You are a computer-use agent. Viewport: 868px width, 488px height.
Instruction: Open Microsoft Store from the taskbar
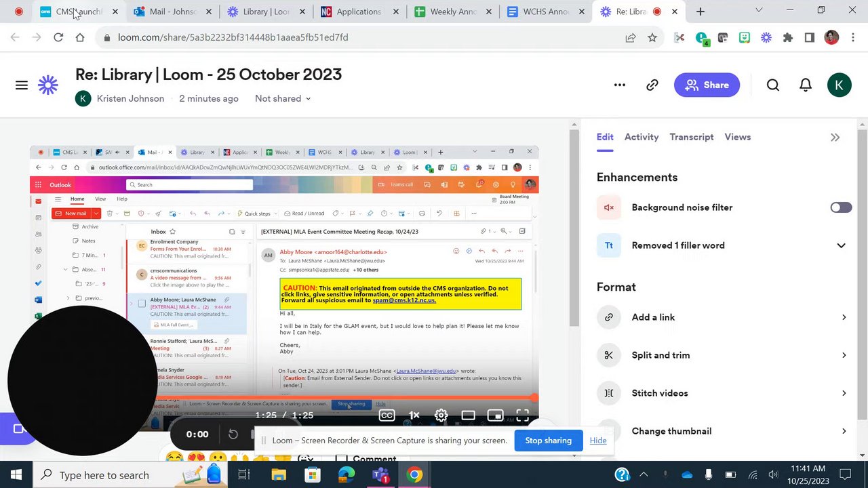[312, 475]
